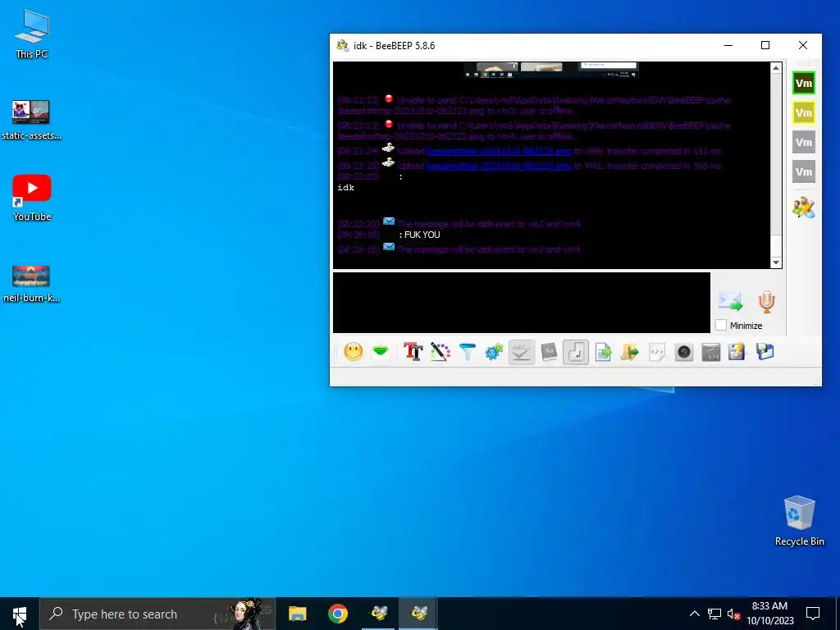Click the blue filter funnel icon

467,352
